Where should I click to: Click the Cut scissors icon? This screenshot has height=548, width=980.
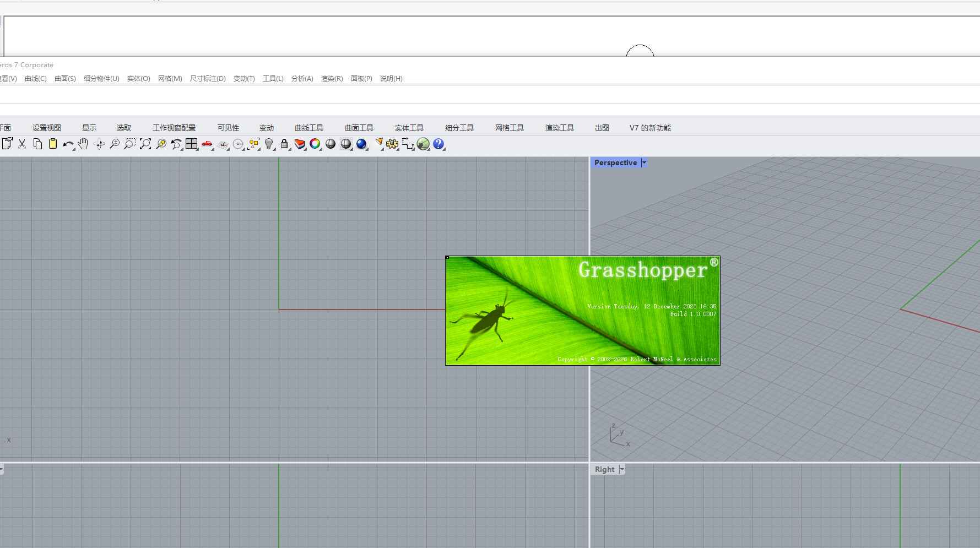(22, 144)
